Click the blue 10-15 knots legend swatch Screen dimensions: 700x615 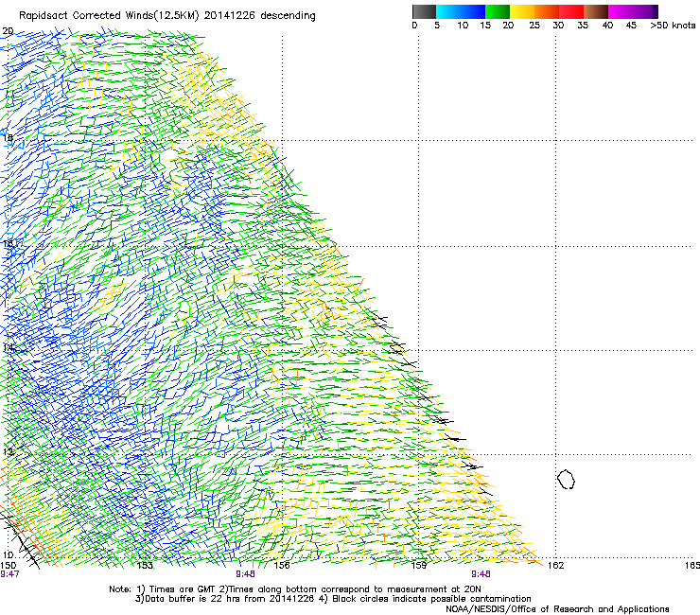click(473, 11)
